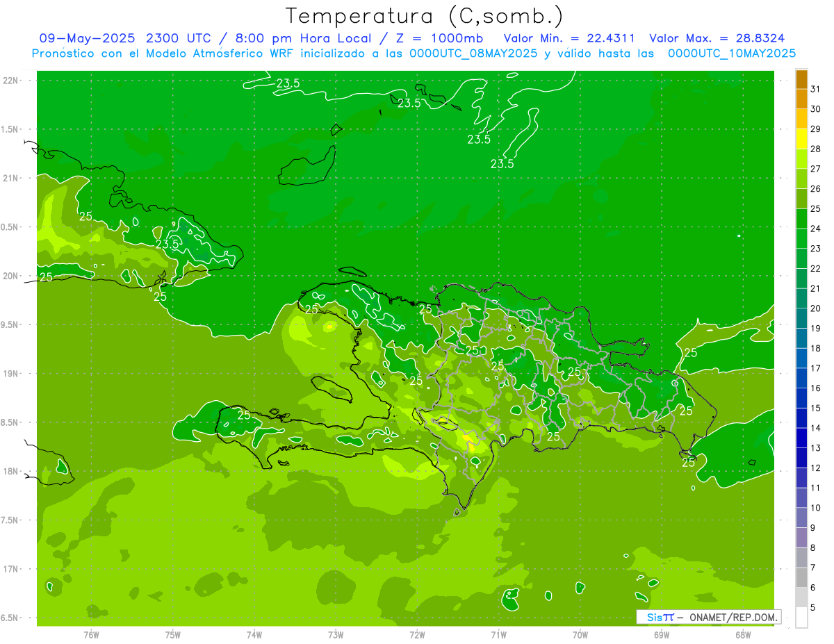Click color scale label '27'
Screen dimensions: 834x644
coord(816,169)
